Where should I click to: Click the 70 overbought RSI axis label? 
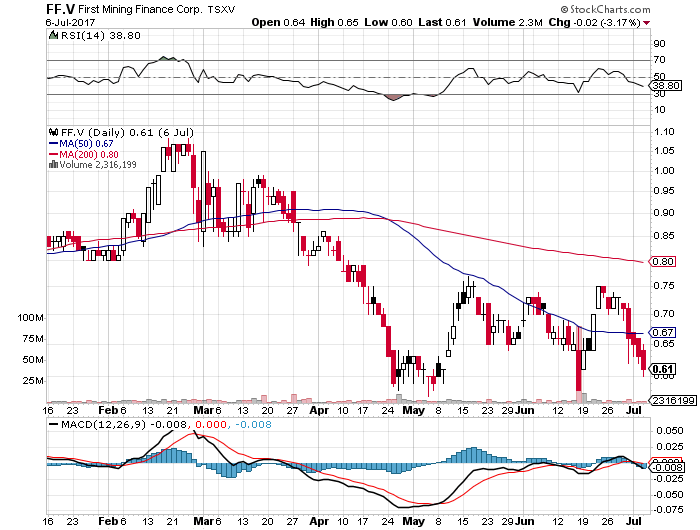(x=659, y=59)
